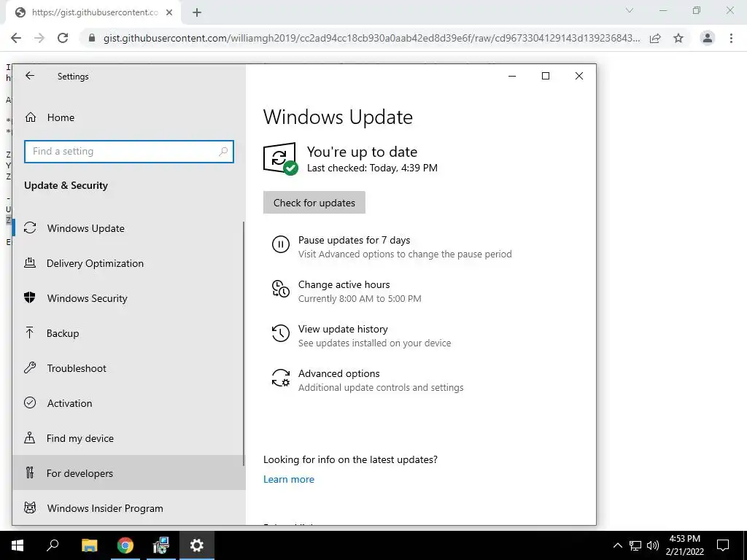Click the Windows Insider cat icon
Viewport: 747px width, 560px height.
(x=30, y=507)
